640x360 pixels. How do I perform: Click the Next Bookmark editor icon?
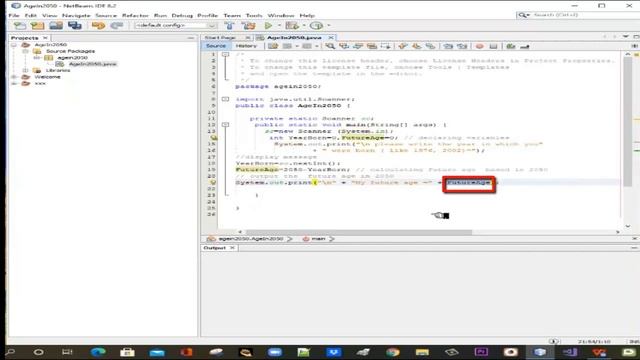coord(417,46)
